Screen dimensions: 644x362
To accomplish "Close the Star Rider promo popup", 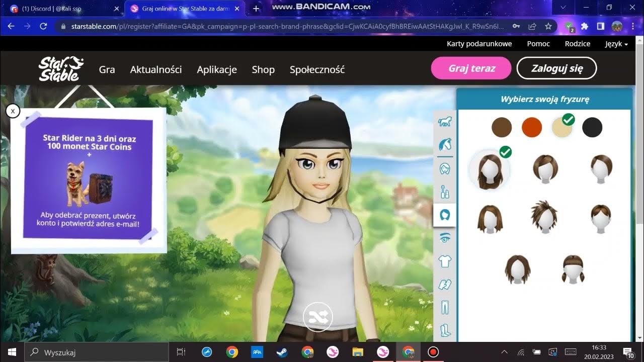I will click(x=13, y=111).
